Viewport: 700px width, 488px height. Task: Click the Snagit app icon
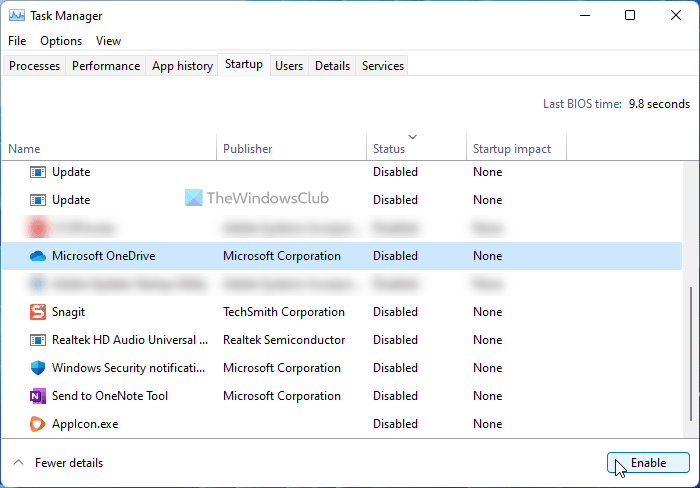click(38, 312)
